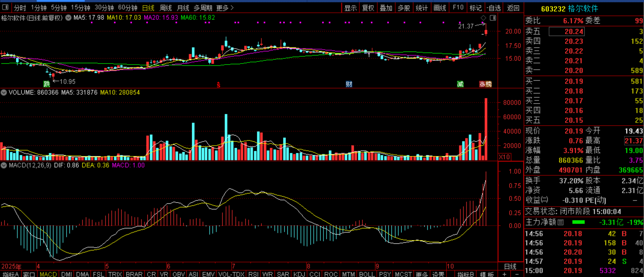Screen dimensions: 644x277
Task: Expand the VOLUME indicator dropdown circle
Action: point(4,92)
